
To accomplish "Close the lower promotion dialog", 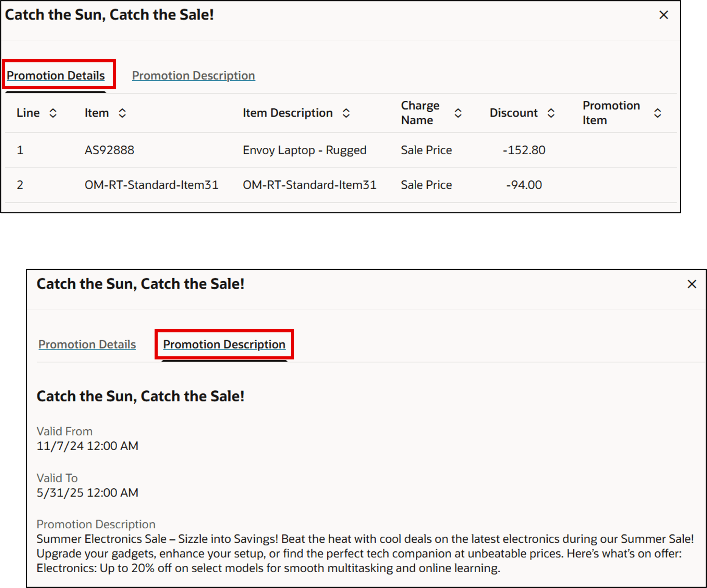I will point(692,284).
